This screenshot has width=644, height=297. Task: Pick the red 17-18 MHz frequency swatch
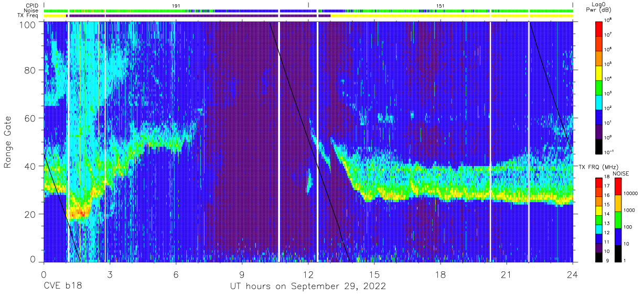[600, 182]
